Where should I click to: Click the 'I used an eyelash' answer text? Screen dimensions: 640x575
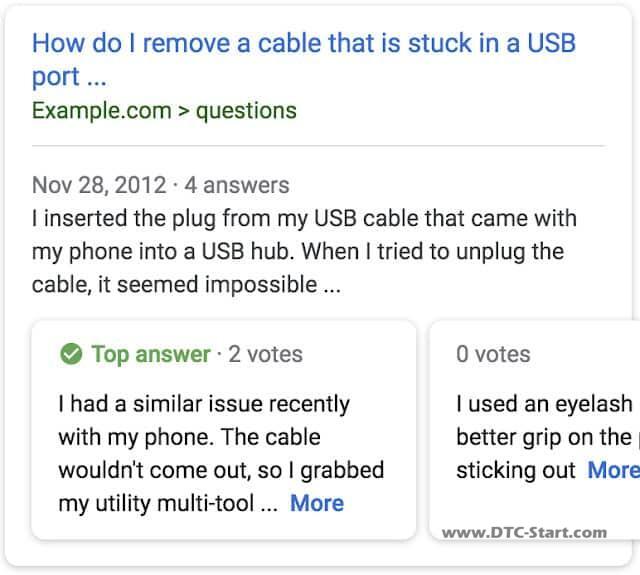pyautogui.click(x=544, y=404)
